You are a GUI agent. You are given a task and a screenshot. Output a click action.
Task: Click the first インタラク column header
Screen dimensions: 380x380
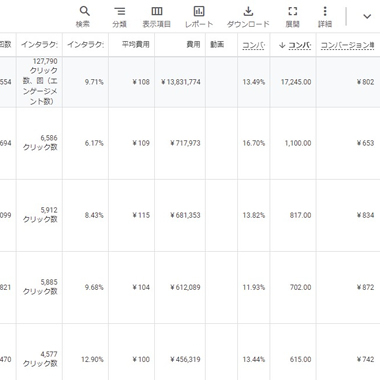point(39,44)
